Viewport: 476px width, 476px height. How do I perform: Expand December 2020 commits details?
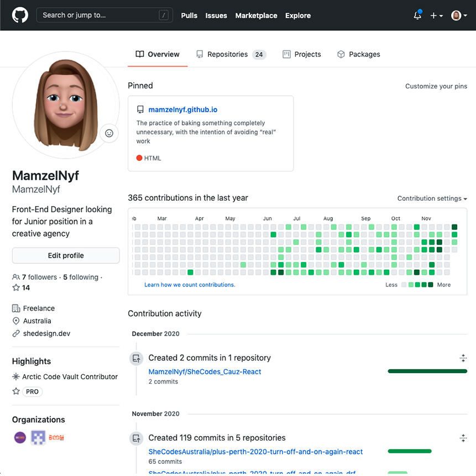point(463,358)
